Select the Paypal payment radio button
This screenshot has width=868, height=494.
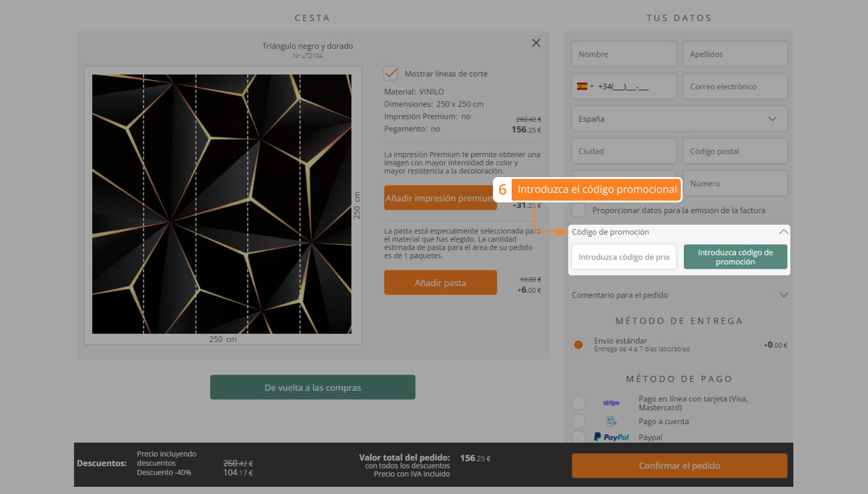coord(578,437)
